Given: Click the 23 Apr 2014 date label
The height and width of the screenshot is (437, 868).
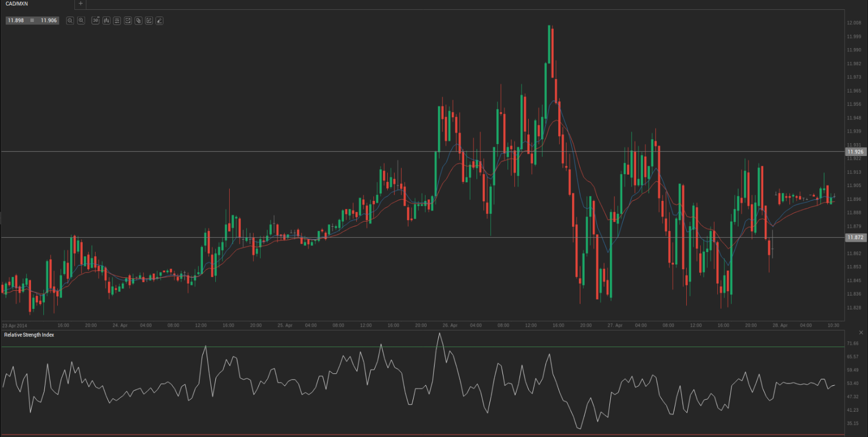Looking at the screenshot, I should click(14, 326).
